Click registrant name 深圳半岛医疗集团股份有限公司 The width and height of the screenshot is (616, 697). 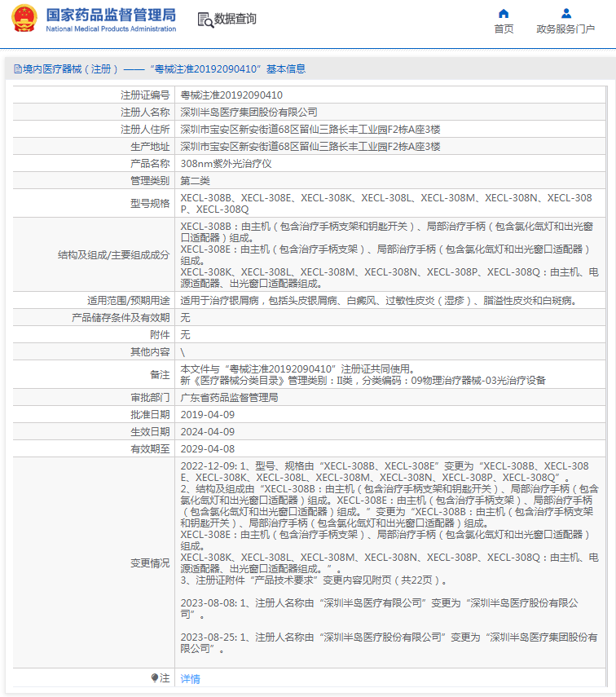coord(249,112)
